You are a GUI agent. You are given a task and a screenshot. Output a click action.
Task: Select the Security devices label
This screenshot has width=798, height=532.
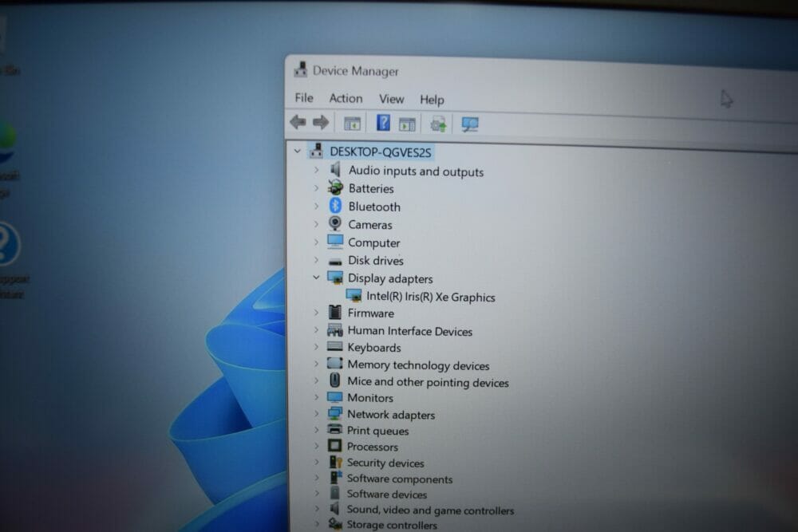coord(385,463)
